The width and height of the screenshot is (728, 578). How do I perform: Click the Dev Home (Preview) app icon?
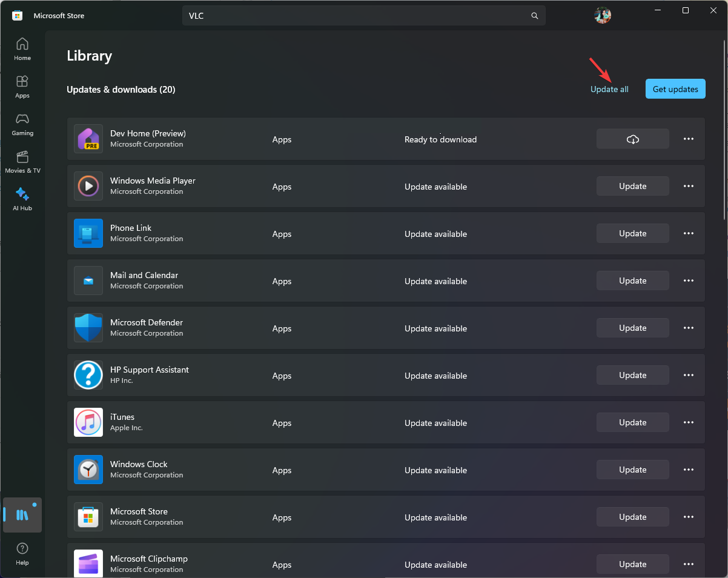coord(88,139)
